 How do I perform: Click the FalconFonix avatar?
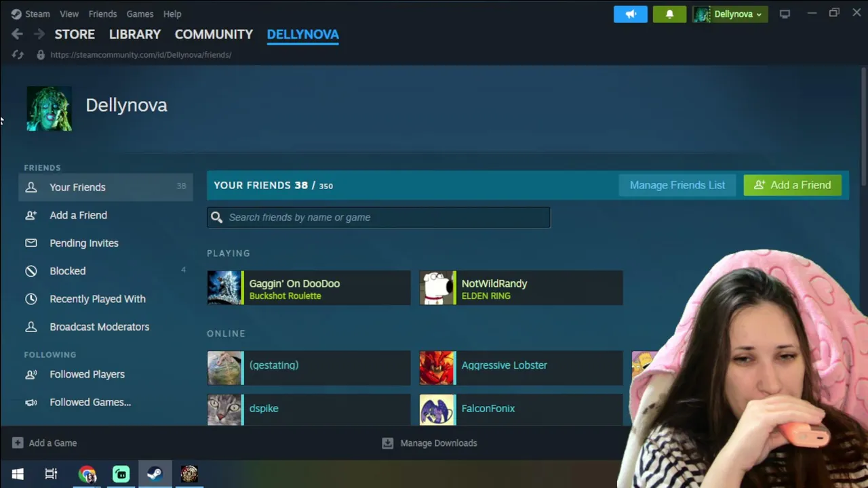coord(436,410)
